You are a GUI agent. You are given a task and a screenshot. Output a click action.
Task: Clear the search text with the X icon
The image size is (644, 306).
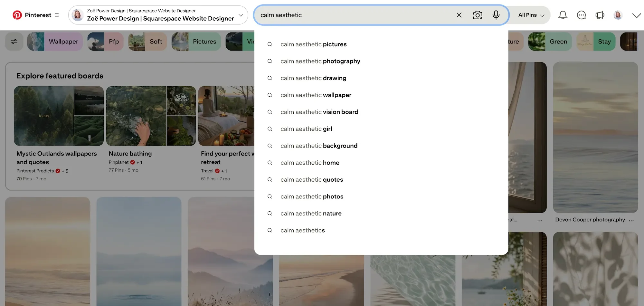(x=459, y=15)
